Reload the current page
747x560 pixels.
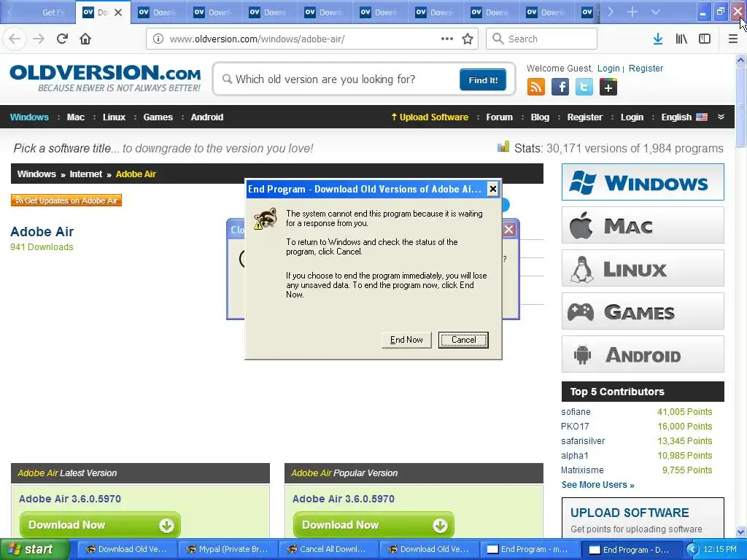62,39
